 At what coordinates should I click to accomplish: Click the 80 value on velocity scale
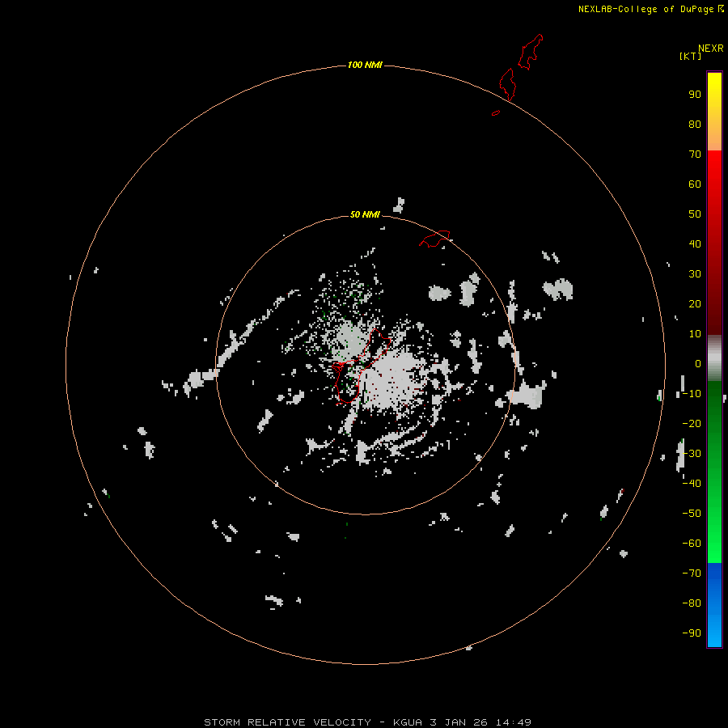coord(695,124)
